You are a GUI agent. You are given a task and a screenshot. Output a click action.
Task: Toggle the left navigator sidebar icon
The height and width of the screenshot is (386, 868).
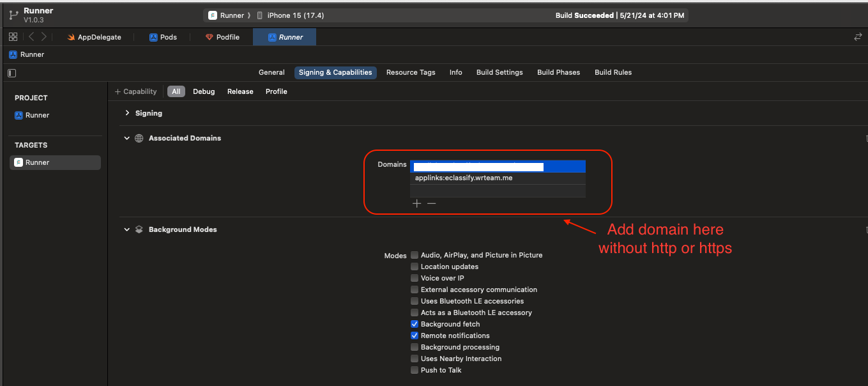point(11,73)
